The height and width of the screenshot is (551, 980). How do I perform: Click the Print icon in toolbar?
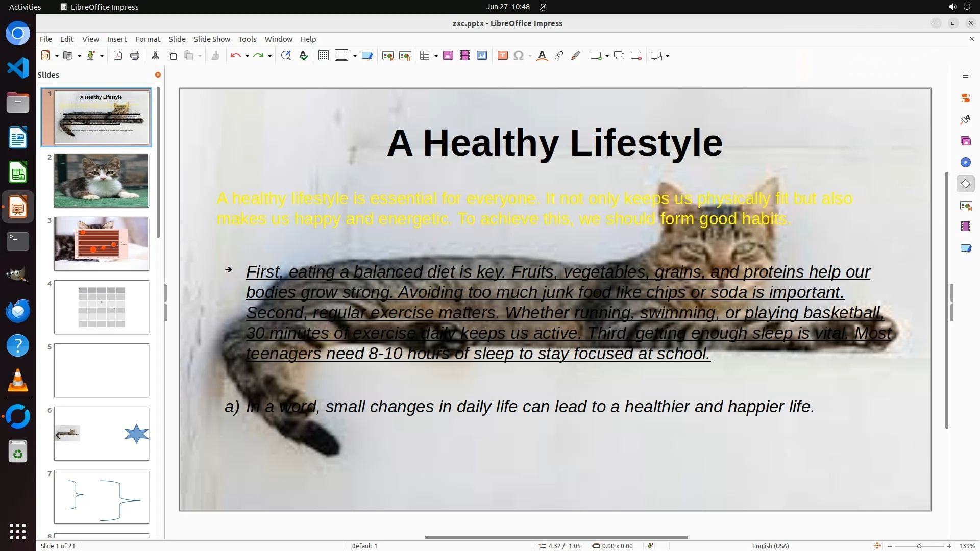click(135, 56)
